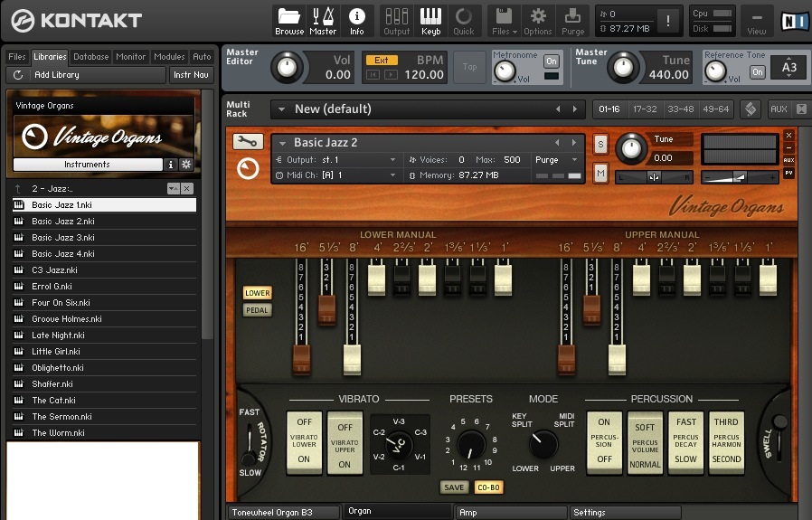Show the Output mixer icon
The height and width of the screenshot is (520, 812).
pyautogui.click(x=397, y=21)
